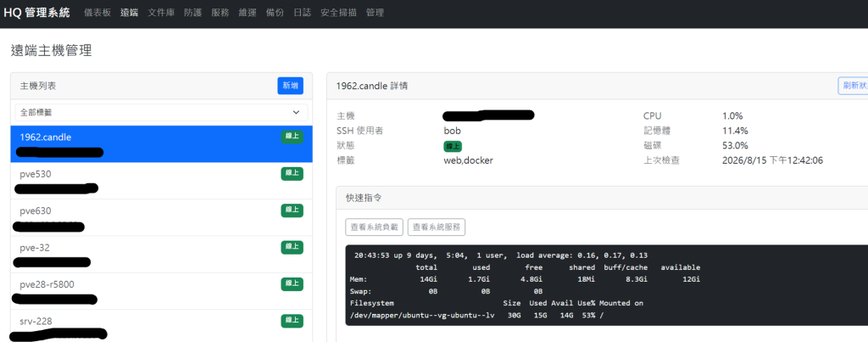Open the 文件庫 navigation item
Viewport: 868px width, 342px height.
click(161, 13)
